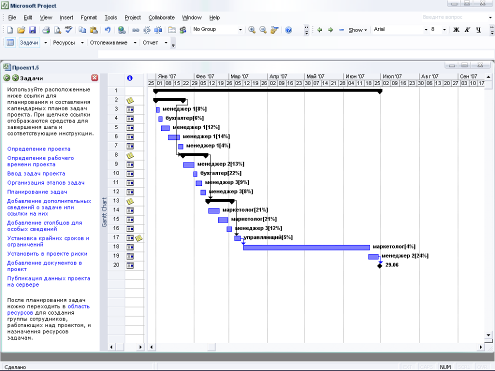Expand the Ресурсы guide dropdown arrow
The image size is (495, 371).
click(82, 43)
